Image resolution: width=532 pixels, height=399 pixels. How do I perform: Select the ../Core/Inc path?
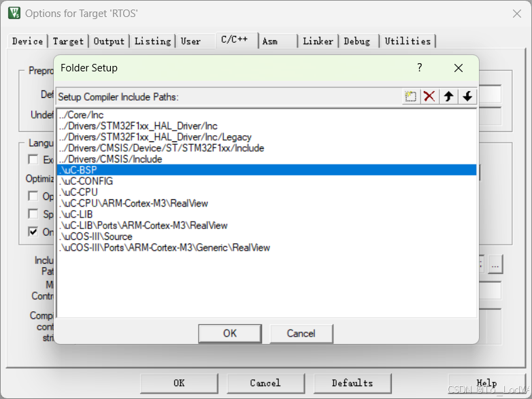pyautogui.click(x=267, y=115)
